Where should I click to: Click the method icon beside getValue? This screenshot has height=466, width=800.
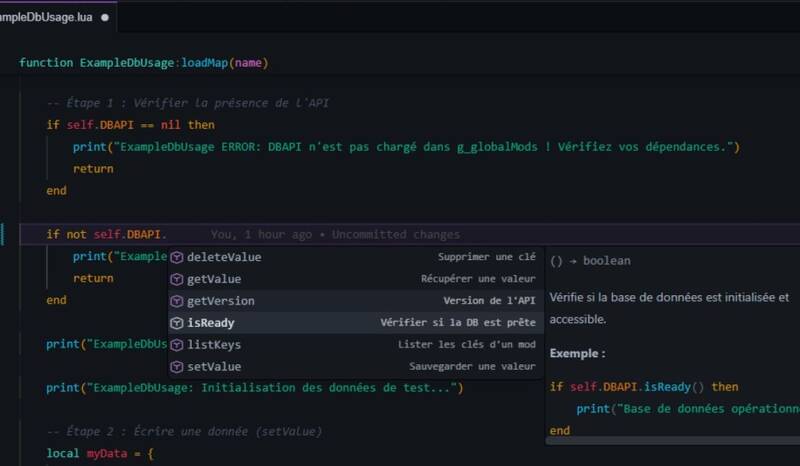click(x=177, y=279)
